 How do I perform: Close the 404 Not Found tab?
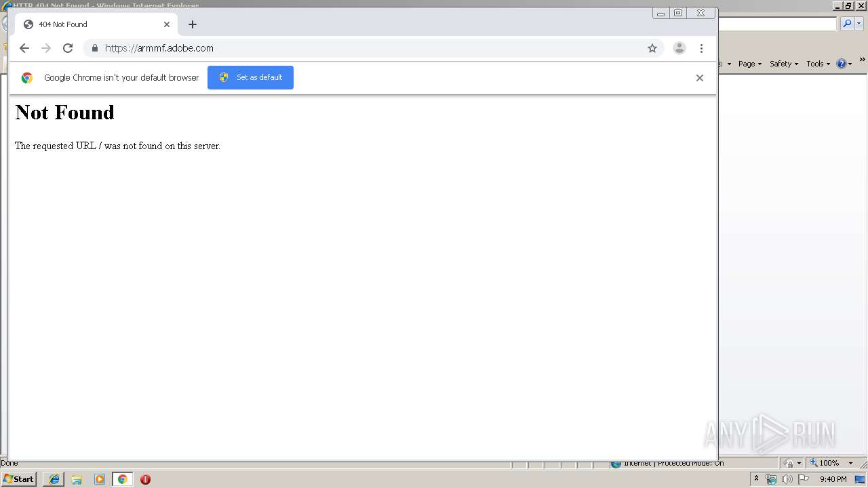[167, 24]
